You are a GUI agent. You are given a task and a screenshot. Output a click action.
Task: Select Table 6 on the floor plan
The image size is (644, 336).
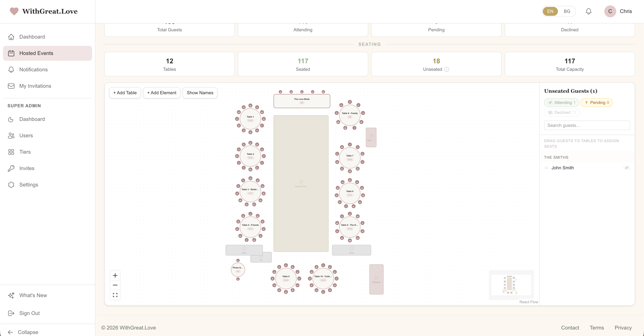pyautogui.click(x=350, y=193)
